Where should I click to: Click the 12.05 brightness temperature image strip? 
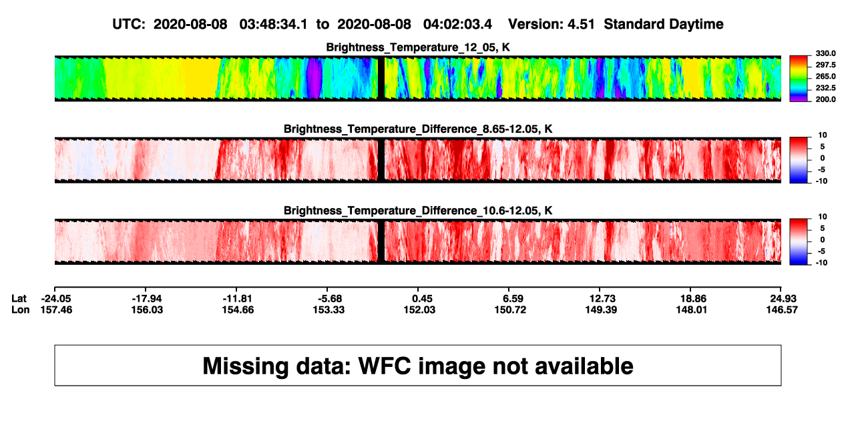pos(418,78)
